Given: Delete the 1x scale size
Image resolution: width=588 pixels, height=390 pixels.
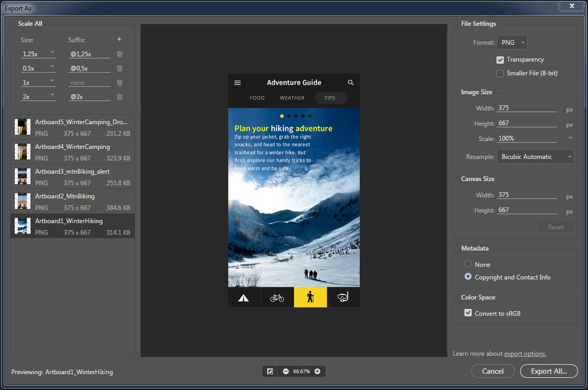Looking at the screenshot, I should (x=119, y=83).
